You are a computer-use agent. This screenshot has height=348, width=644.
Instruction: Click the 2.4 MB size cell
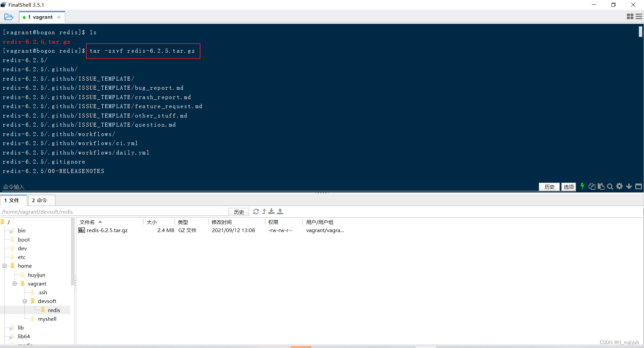tap(166, 230)
